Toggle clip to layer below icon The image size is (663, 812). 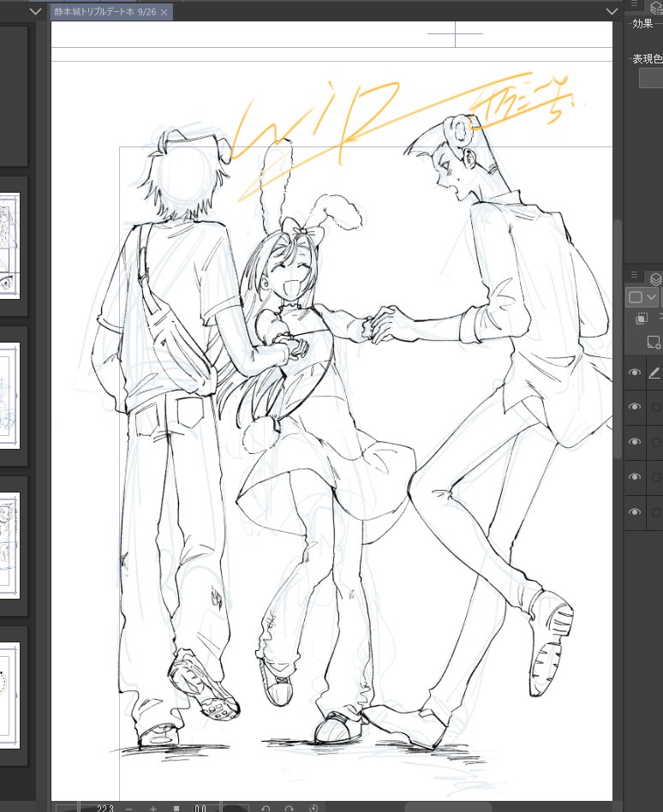(x=642, y=318)
